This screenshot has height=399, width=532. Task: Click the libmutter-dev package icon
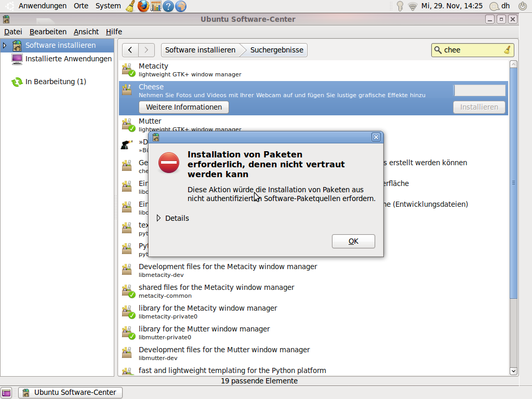(x=127, y=353)
